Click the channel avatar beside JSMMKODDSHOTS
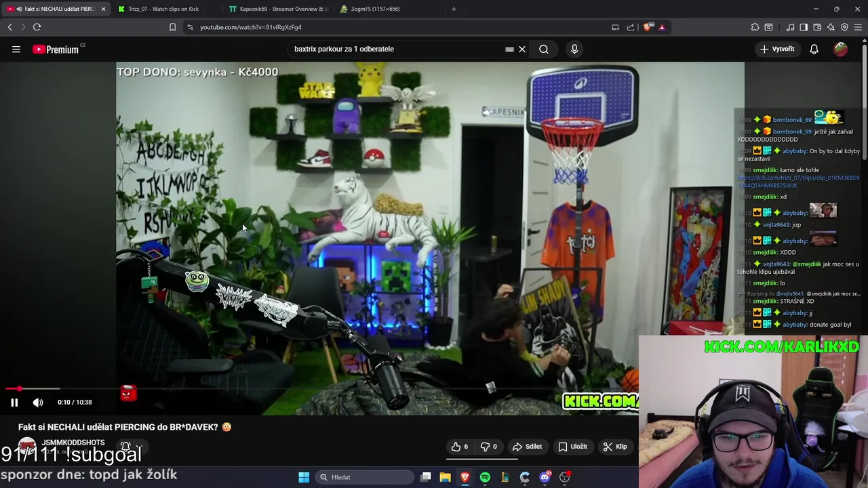 click(x=26, y=447)
